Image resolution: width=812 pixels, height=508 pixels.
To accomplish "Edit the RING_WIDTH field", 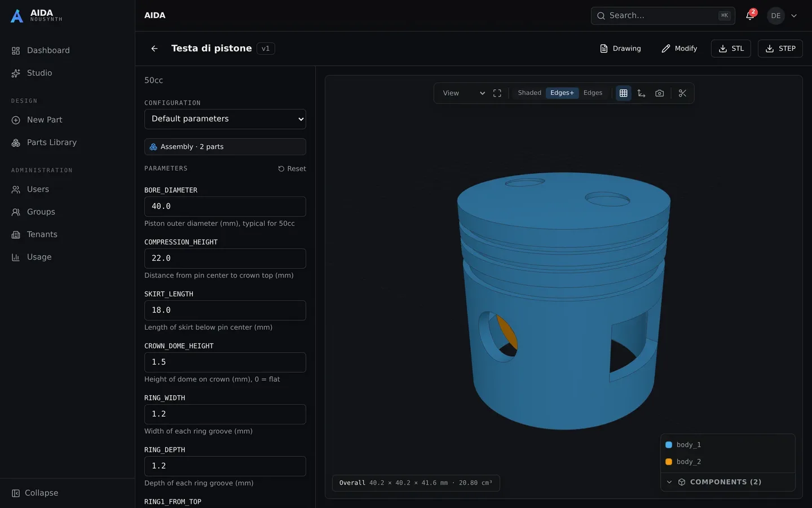I will [x=225, y=414].
